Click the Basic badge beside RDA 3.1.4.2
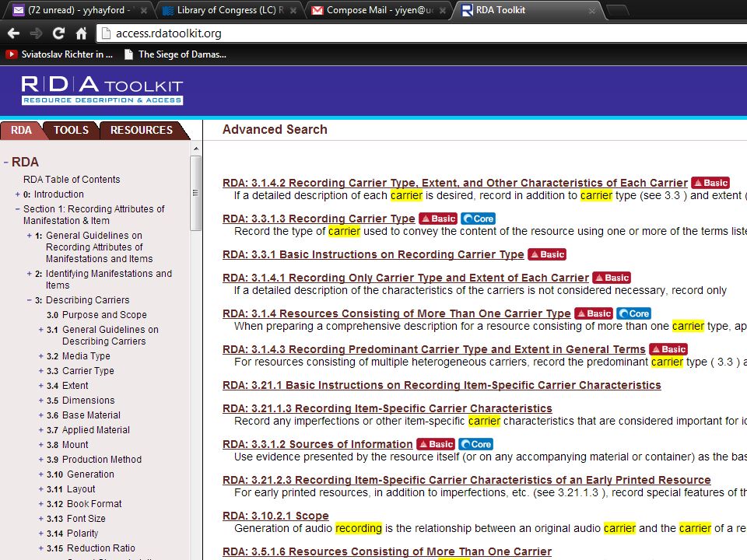Image resolution: width=747 pixels, height=560 pixels. pos(710,183)
